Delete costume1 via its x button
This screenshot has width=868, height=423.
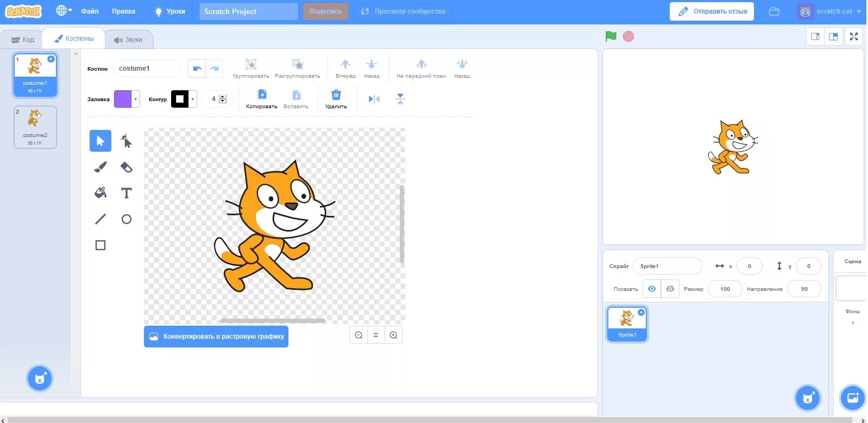pyautogui.click(x=51, y=59)
